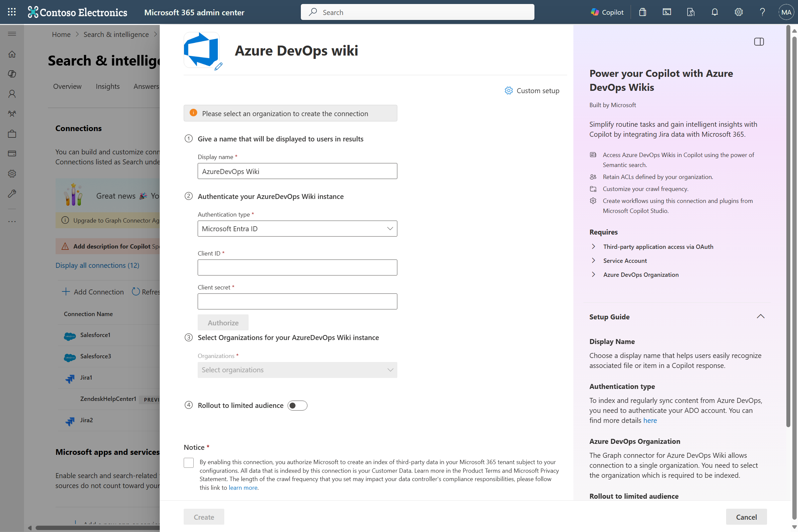
Task: Open settings gear in the header
Action: (x=738, y=12)
